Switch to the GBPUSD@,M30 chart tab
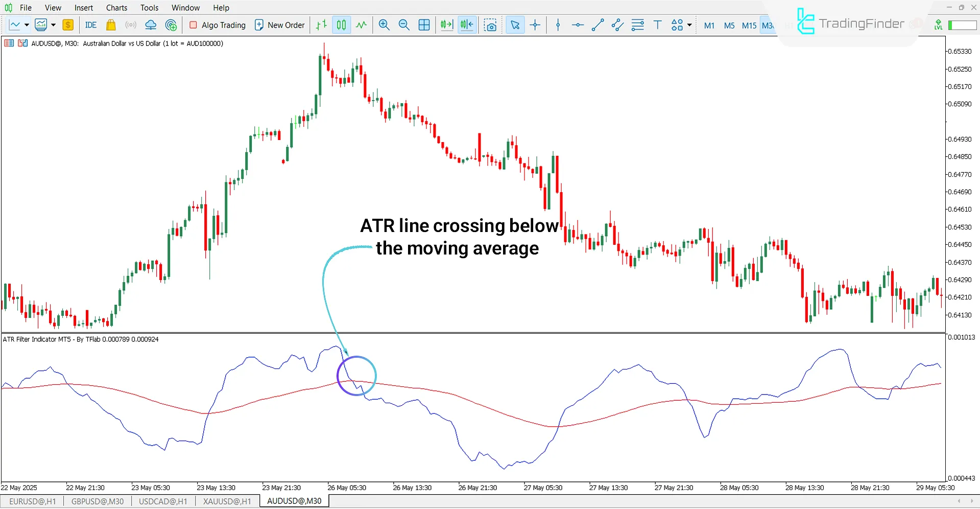Screen dimensions: 980x509 coord(98,501)
